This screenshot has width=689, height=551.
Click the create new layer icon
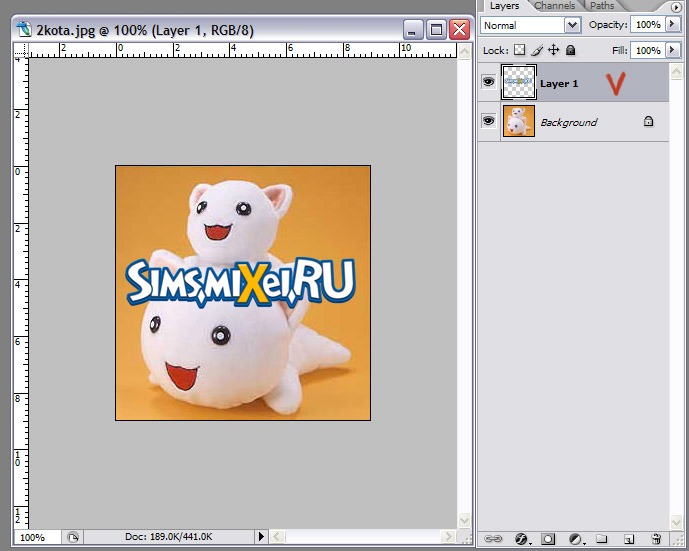point(628,539)
